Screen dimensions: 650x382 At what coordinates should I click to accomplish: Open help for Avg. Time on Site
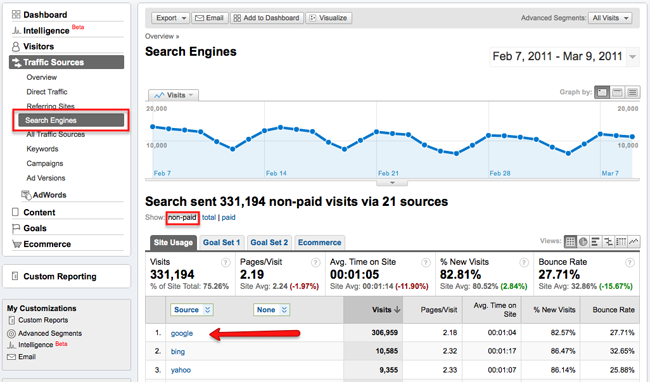(426, 262)
